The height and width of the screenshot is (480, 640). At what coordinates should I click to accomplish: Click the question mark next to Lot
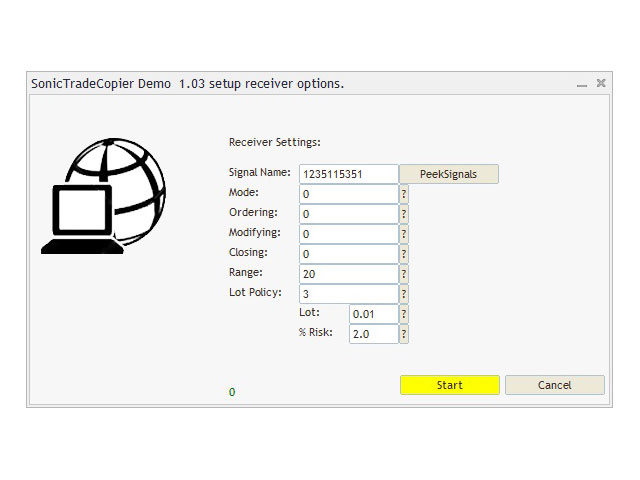click(404, 314)
